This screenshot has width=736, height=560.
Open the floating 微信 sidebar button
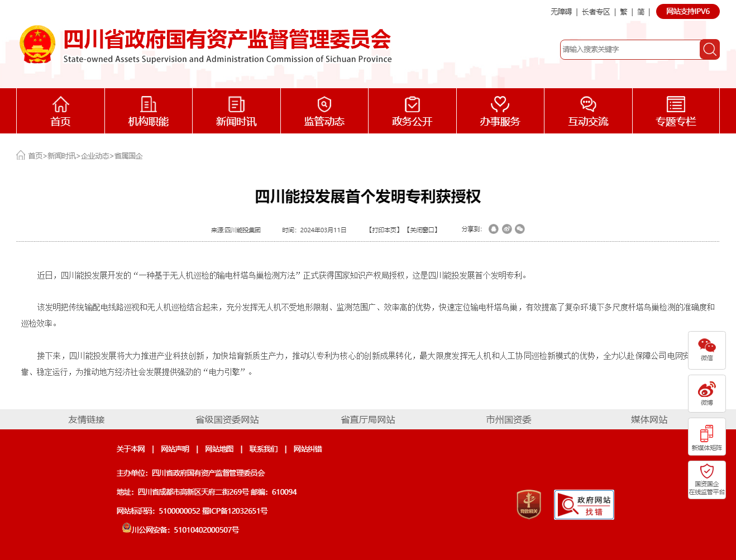coord(707,350)
